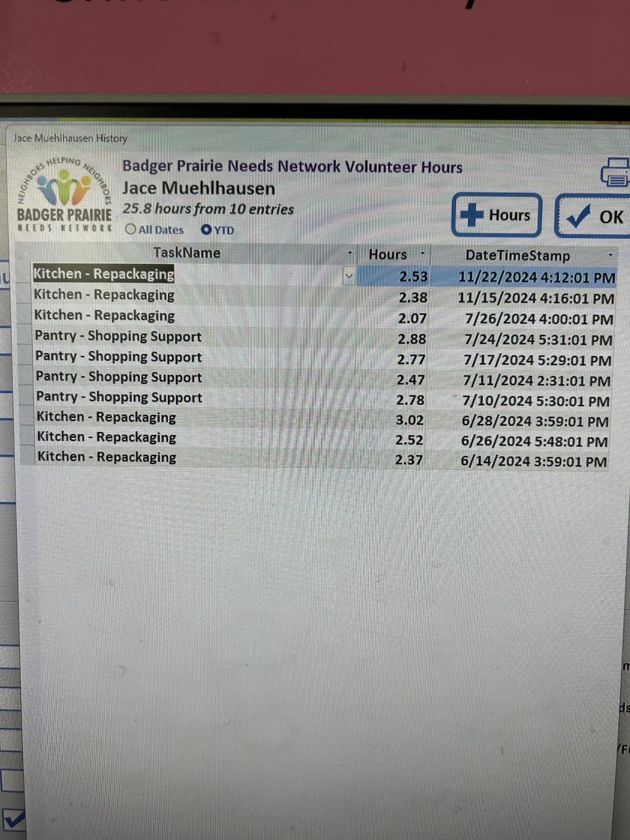
Task: Click timestamp 11/22/2024 4:12:01 PM
Action: coord(537,278)
